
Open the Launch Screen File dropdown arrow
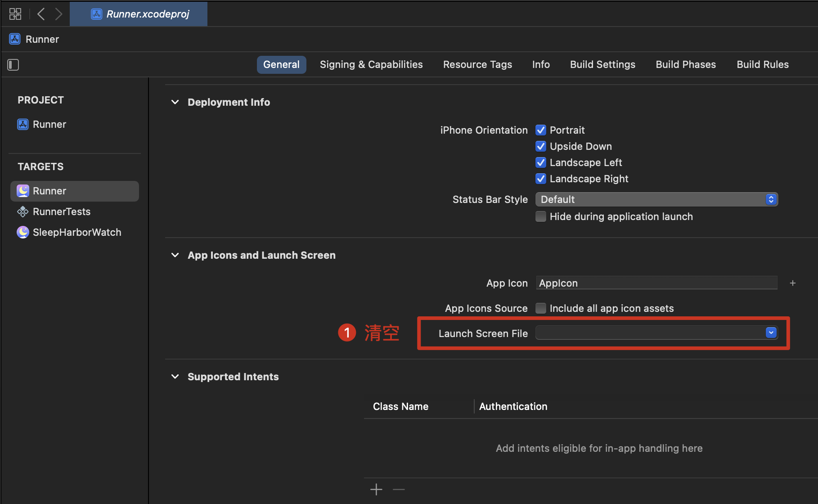771,333
